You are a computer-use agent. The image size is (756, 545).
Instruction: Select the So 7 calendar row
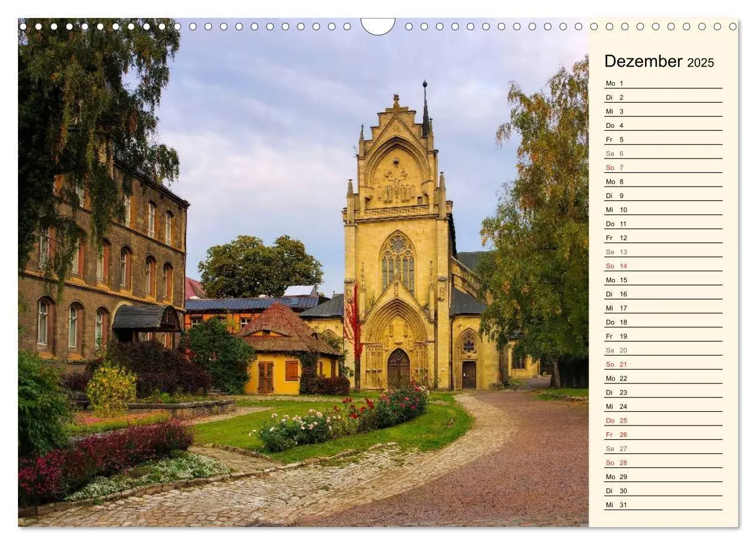pyautogui.click(x=663, y=167)
